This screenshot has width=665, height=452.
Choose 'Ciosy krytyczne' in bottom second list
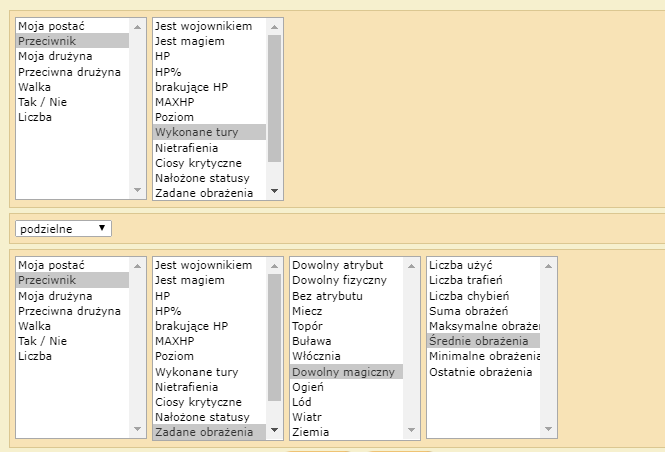coord(210,402)
